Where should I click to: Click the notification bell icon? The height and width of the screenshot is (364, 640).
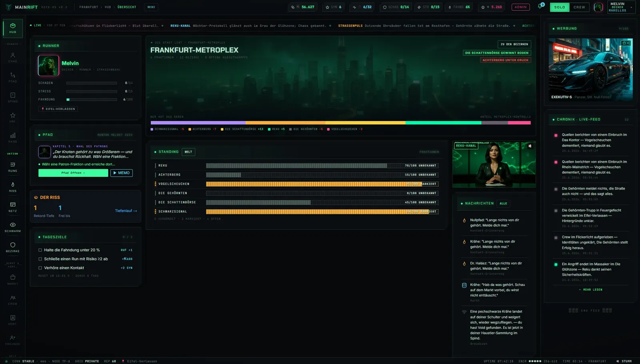click(540, 7)
